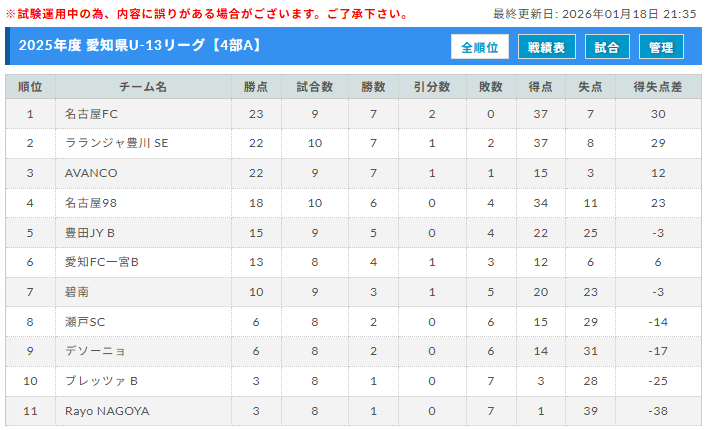Click the 愛知FC一宮B team name
Screen dimensions: 709x430
[x=102, y=262]
